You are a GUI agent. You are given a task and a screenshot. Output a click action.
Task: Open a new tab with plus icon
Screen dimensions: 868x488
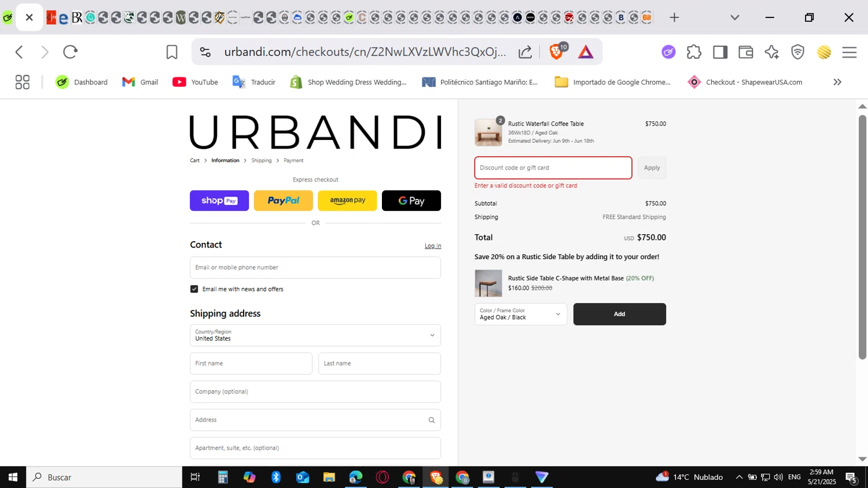point(674,17)
